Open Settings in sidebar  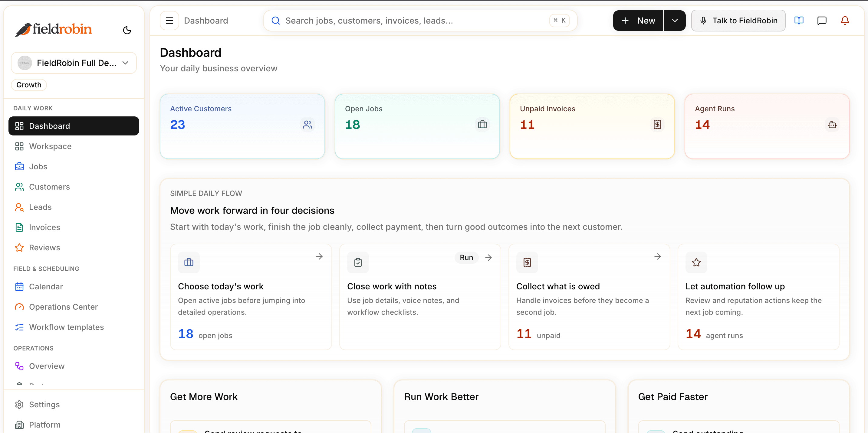pos(74,404)
